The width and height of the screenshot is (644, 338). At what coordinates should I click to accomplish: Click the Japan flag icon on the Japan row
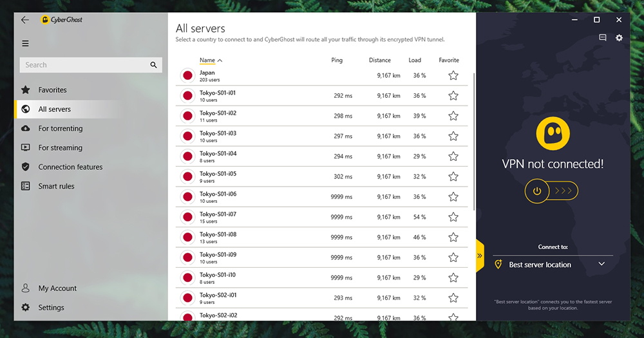click(187, 75)
